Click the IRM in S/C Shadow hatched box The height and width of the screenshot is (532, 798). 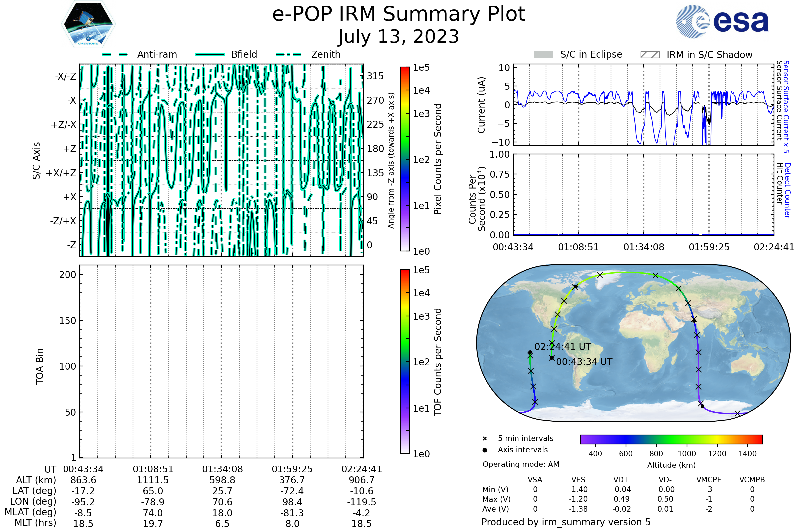(650, 55)
